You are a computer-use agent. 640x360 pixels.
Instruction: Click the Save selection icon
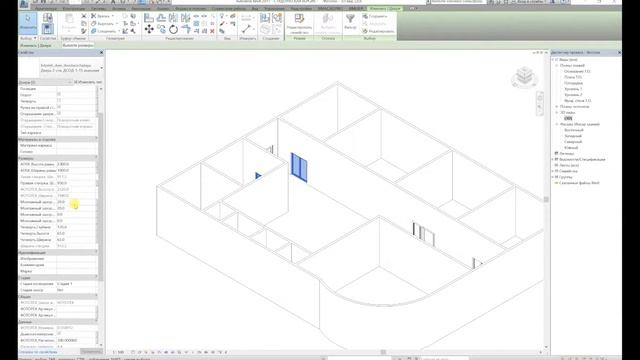375,16
